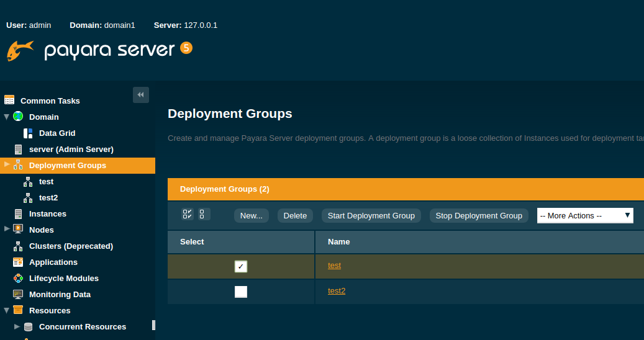This screenshot has width=644, height=340.
Task: Click the Common Tasks grid icon
Action: pyautogui.click(x=9, y=100)
